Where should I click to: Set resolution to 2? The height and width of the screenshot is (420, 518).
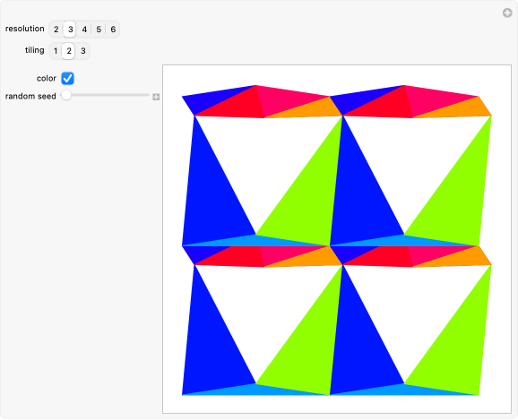56,30
